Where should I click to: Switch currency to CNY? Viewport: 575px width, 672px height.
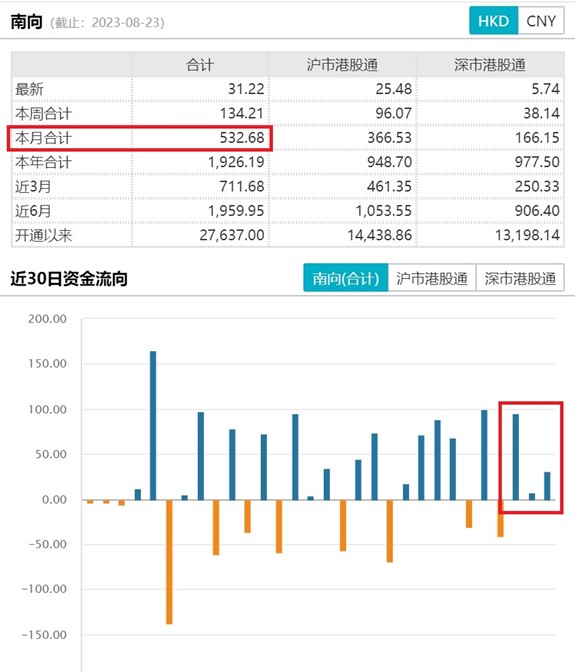[x=541, y=21]
